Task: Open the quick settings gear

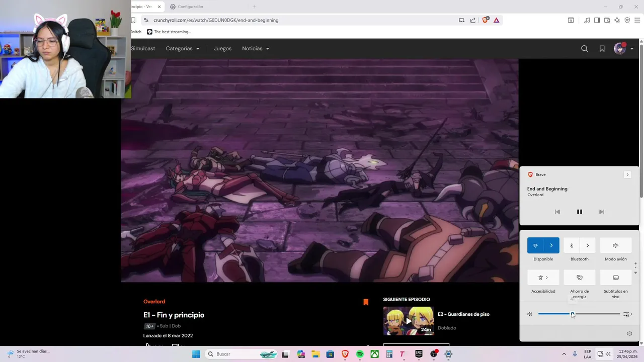Action: point(629,333)
